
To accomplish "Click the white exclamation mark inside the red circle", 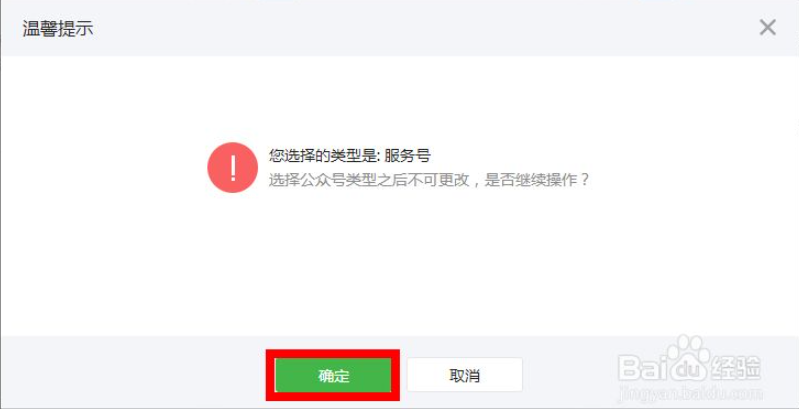I will click(233, 168).
